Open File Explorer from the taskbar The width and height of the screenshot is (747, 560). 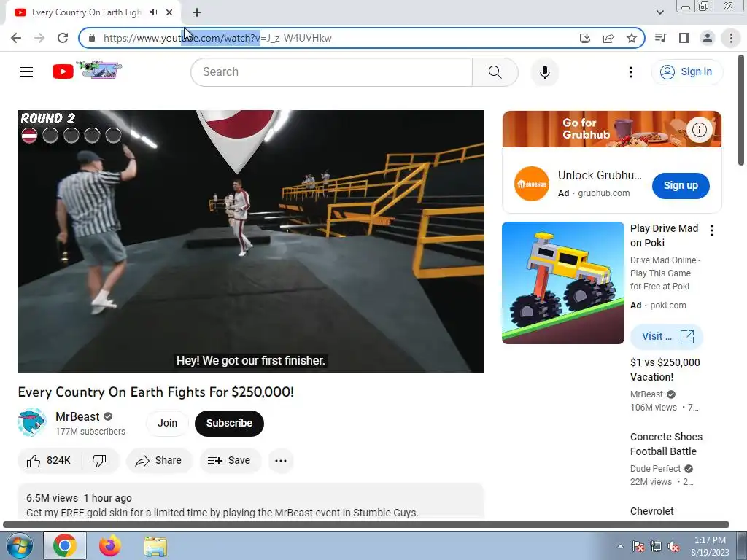[155, 547]
